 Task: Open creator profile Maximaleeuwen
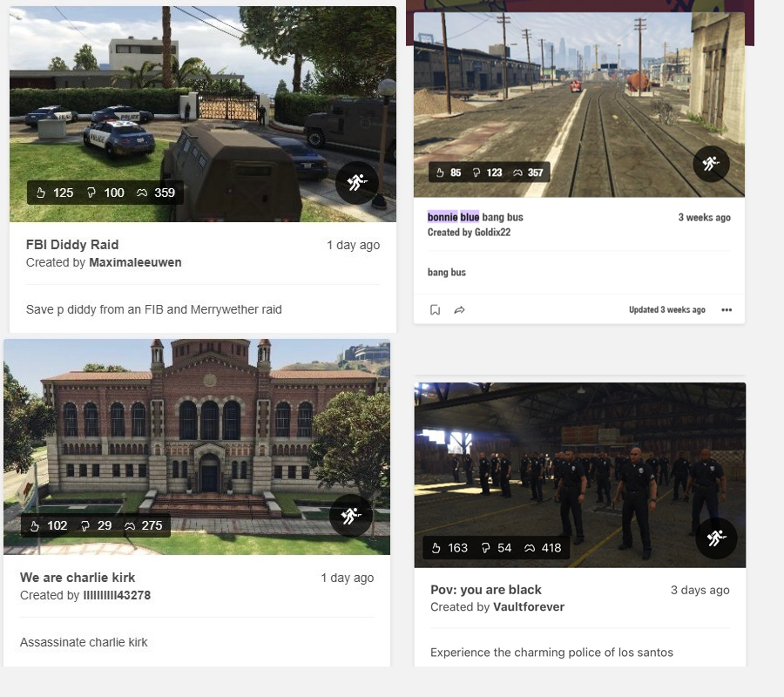[135, 262]
